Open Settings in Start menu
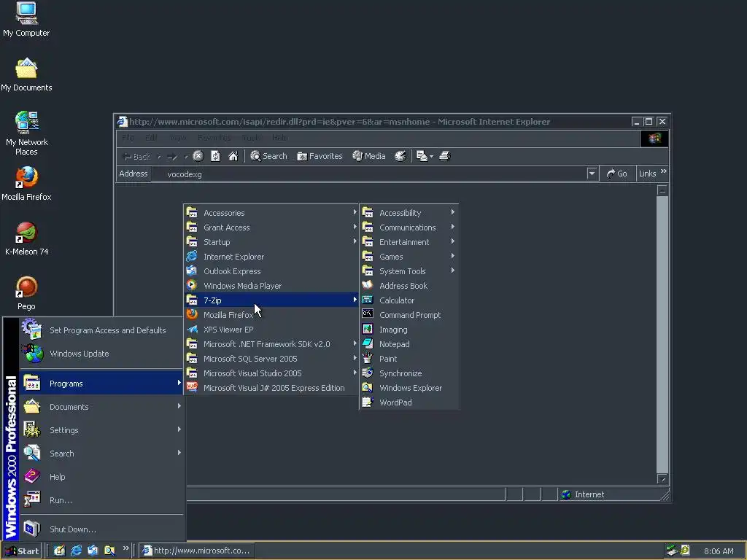 101,430
